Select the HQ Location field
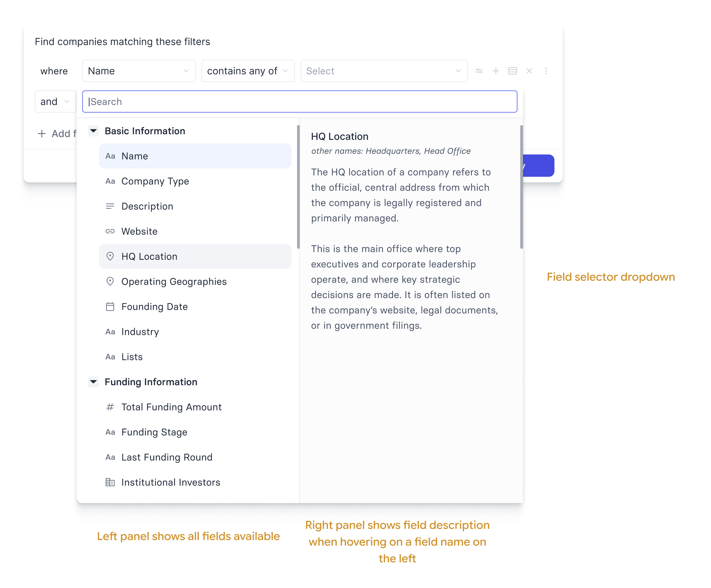This screenshot has width=711, height=588. (195, 256)
